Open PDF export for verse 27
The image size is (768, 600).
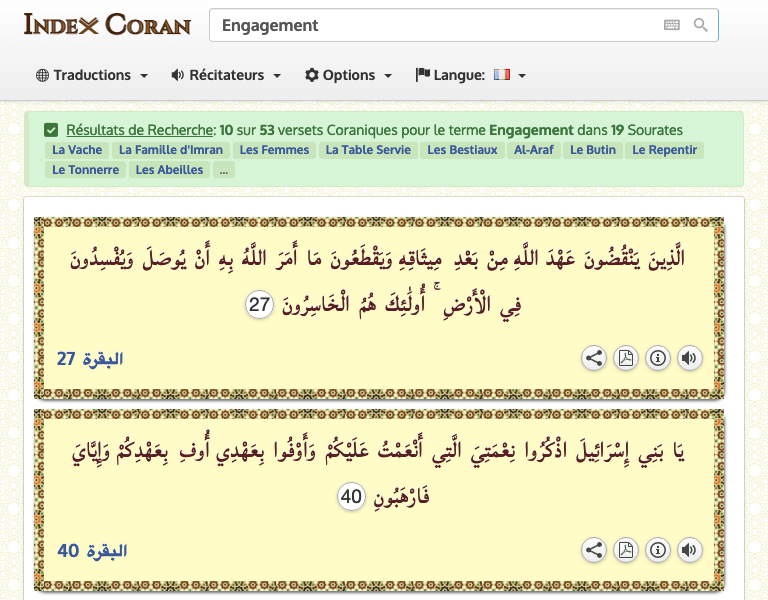click(x=626, y=358)
